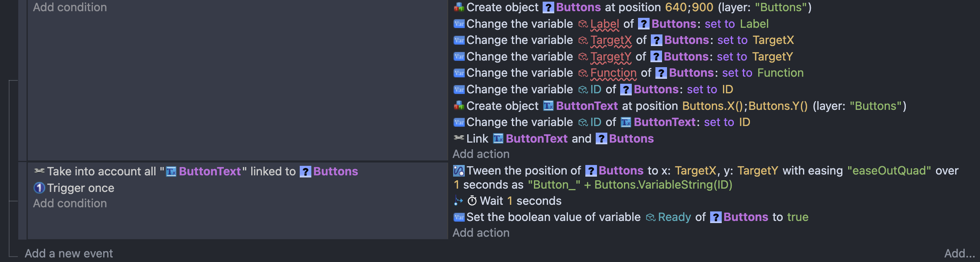Click the top Add condition link
The image size is (980, 262).
tap(70, 7)
